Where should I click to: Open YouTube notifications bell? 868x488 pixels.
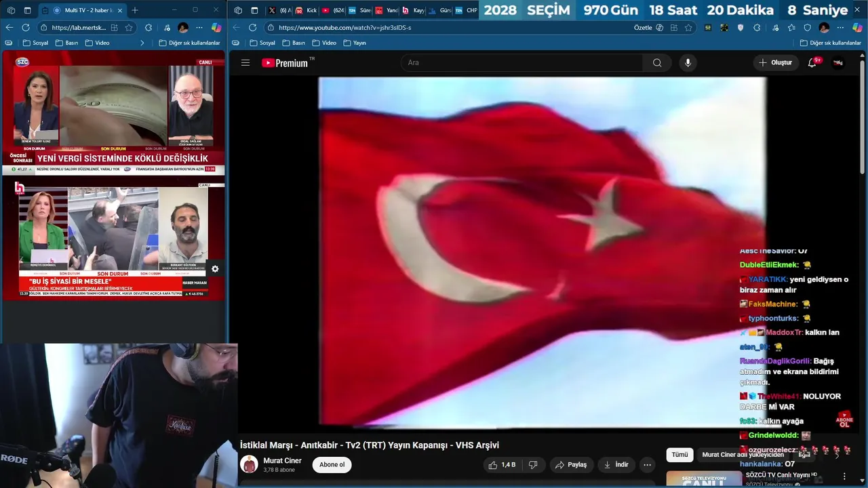[812, 62]
